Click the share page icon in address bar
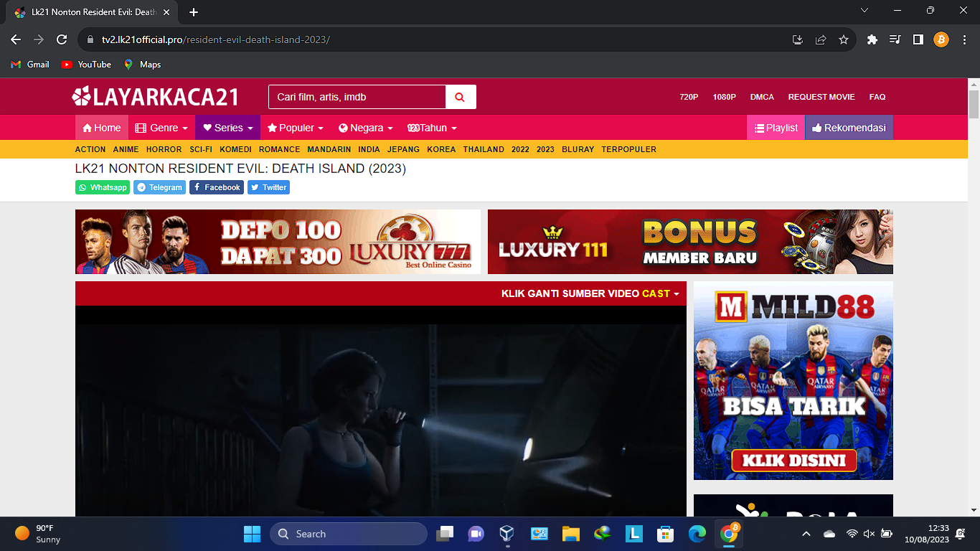 coord(821,39)
